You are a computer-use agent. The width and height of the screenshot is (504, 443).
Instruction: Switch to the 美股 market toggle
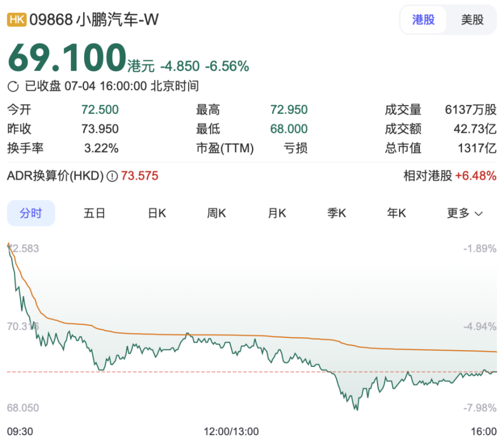[472, 19]
